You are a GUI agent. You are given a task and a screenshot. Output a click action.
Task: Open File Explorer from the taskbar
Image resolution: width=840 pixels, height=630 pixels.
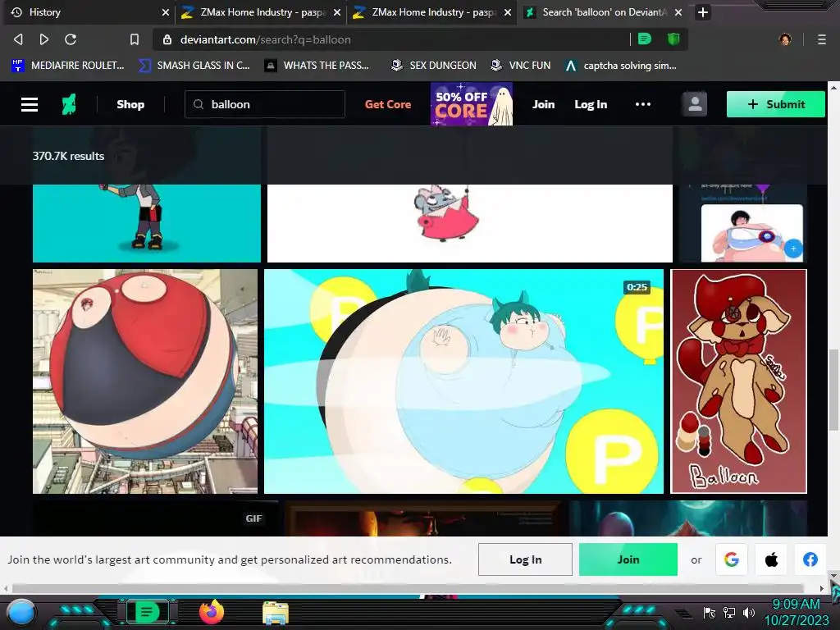coord(276,614)
